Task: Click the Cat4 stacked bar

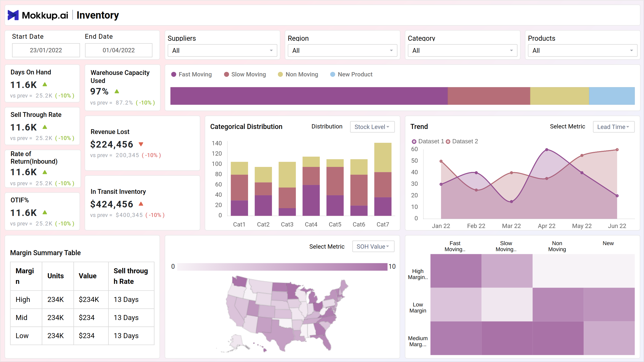Action: click(x=311, y=186)
